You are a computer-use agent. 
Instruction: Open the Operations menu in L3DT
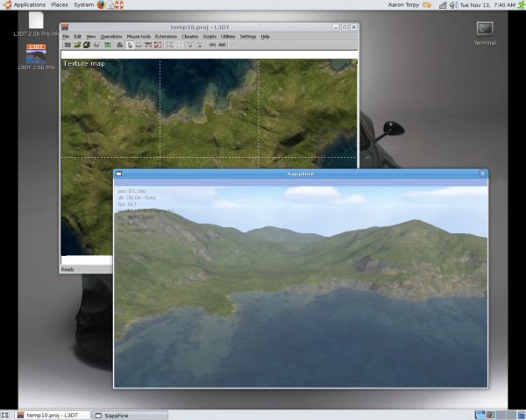click(111, 36)
